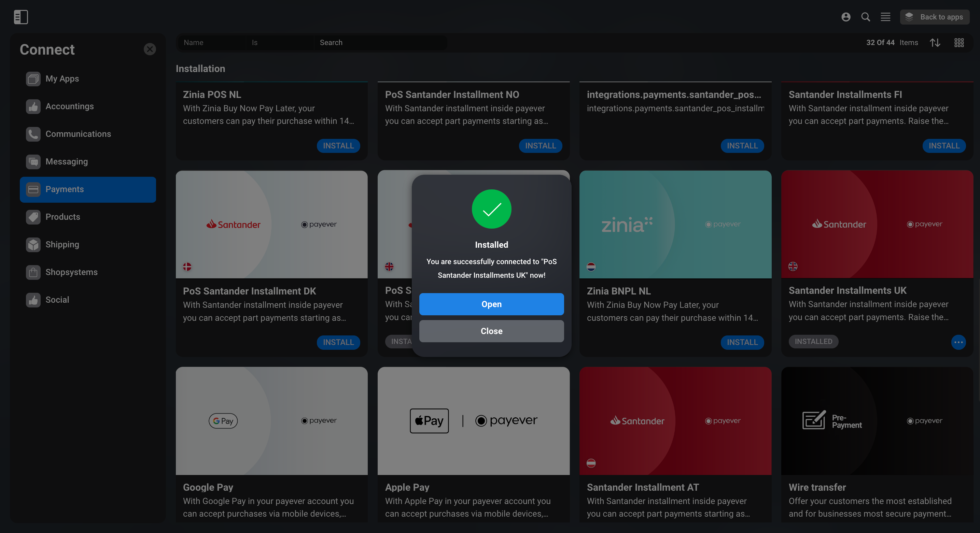Click the Google Pay title text
The height and width of the screenshot is (533, 980).
208,487
